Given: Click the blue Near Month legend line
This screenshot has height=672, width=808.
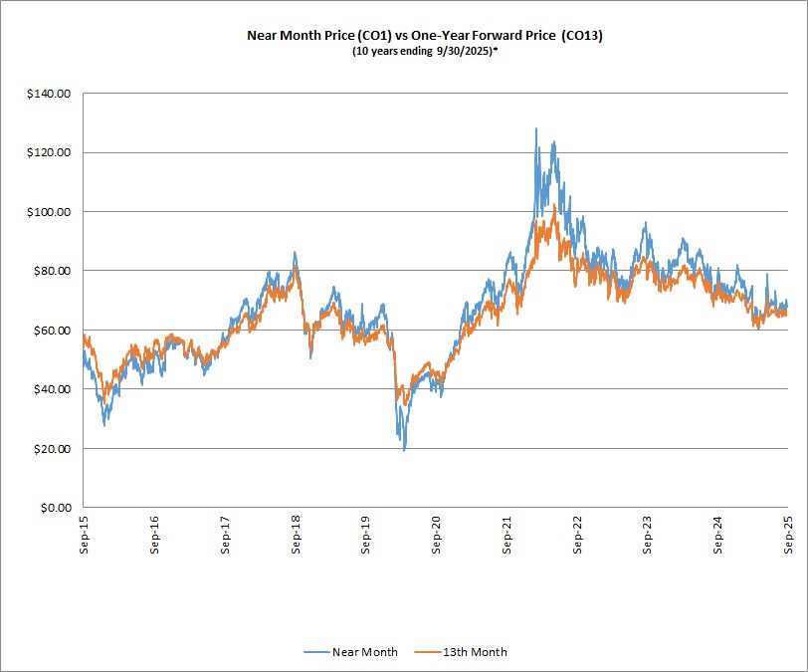Looking at the screenshot, I should point(316,652).
